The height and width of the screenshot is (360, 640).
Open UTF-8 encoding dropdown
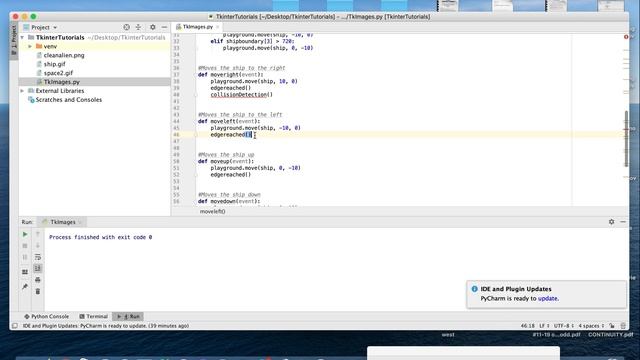564,326
